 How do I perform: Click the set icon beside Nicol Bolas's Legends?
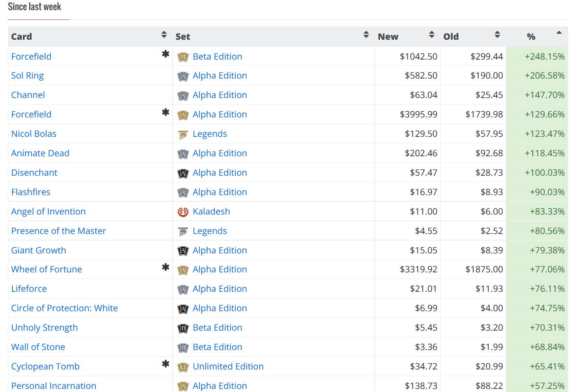(x=183, y=134)
